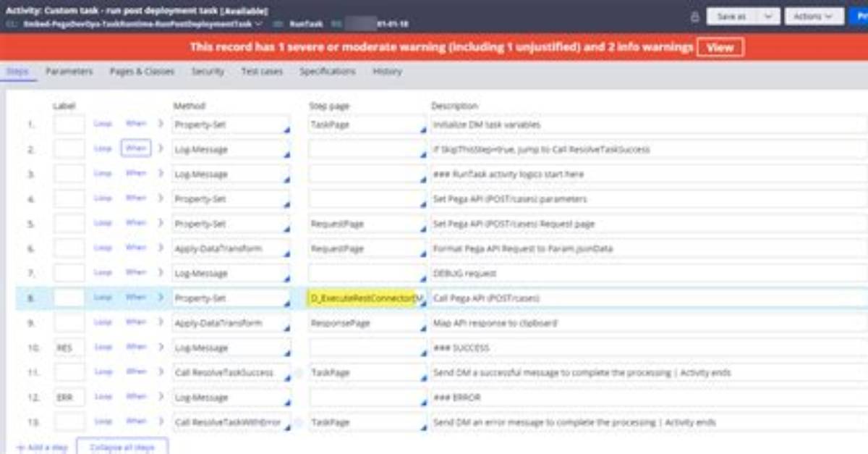This screenshot has width=868, height=454.
Task: Open the Specifications tab
Action: coord(328,72)
